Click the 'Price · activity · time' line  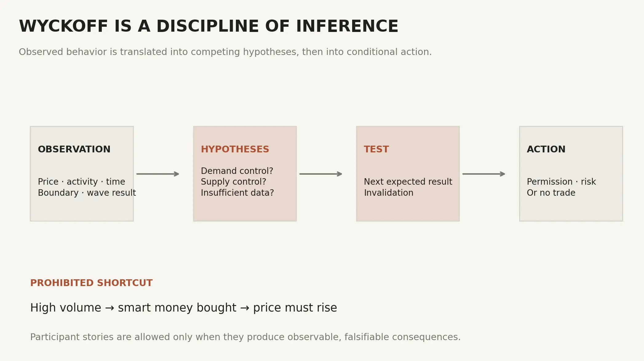tap(81, 182)
